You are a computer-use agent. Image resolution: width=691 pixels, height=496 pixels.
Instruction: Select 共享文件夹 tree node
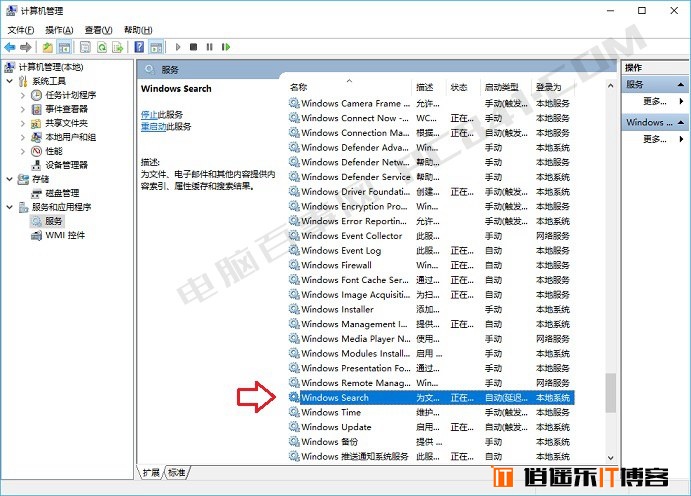pos(67,123)
